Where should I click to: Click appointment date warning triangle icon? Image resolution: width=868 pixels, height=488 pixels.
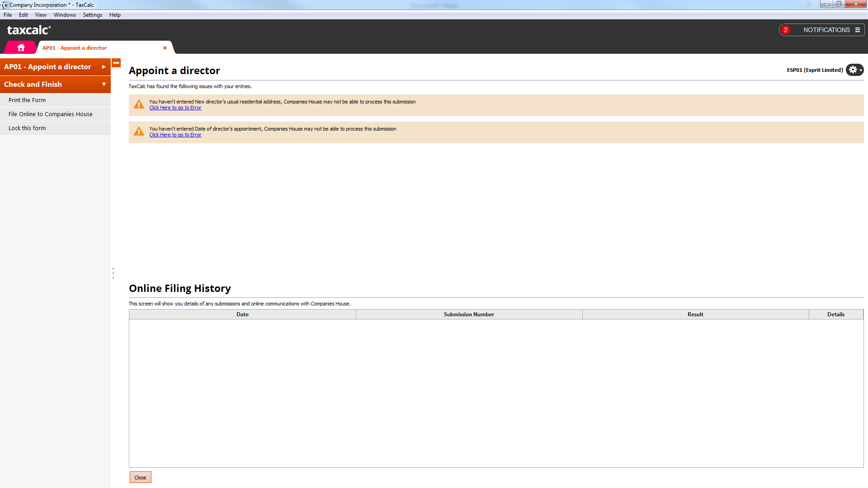tap(139, 131)
